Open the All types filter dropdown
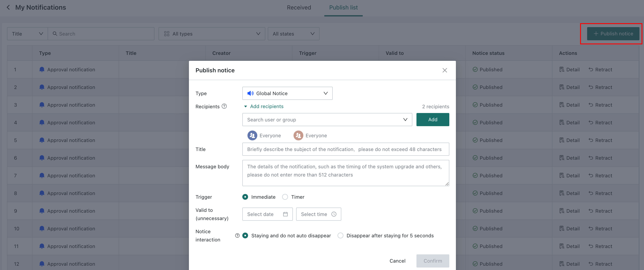Screen dimensions: 644x270 point(212,34)
